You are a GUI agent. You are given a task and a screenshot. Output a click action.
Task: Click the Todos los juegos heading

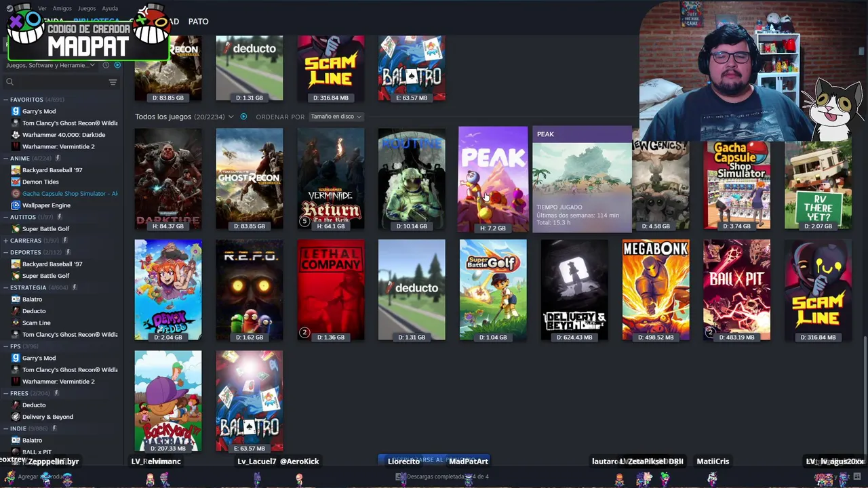coord(163,117)
